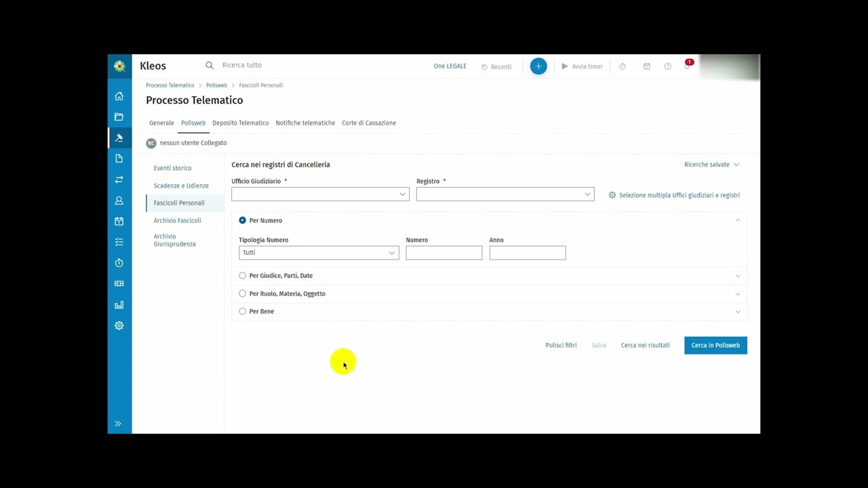Click the exchange arrows sidebar icon
The height and width of the screenshot is (488, 868).
click(x=119, y=180)
